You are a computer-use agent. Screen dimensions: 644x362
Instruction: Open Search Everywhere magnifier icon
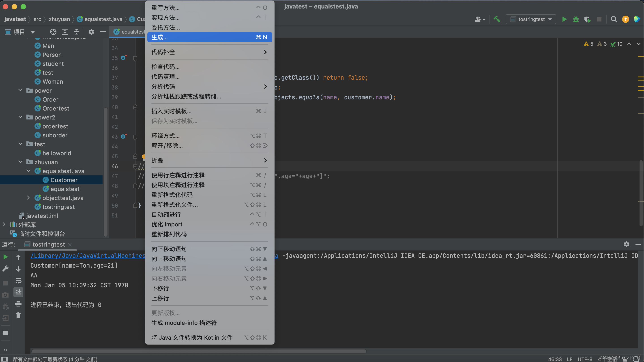pos(614,19)
